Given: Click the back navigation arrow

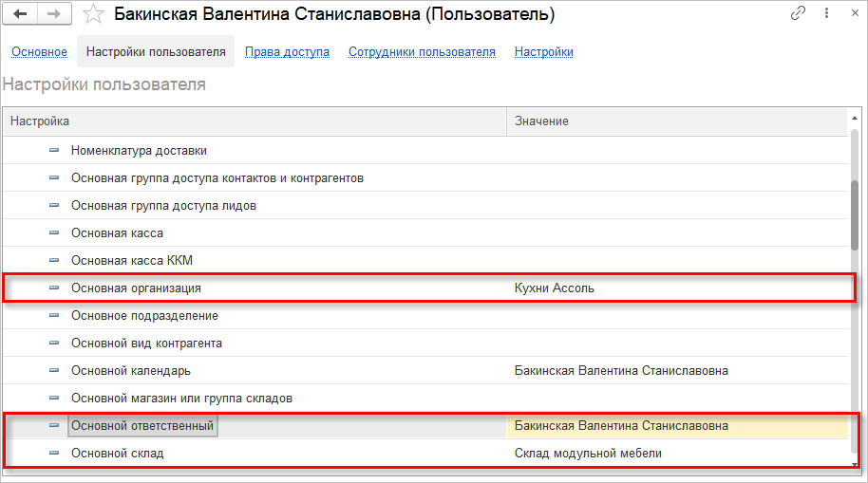Looking at the screenshot, I should tap(20, 14).
